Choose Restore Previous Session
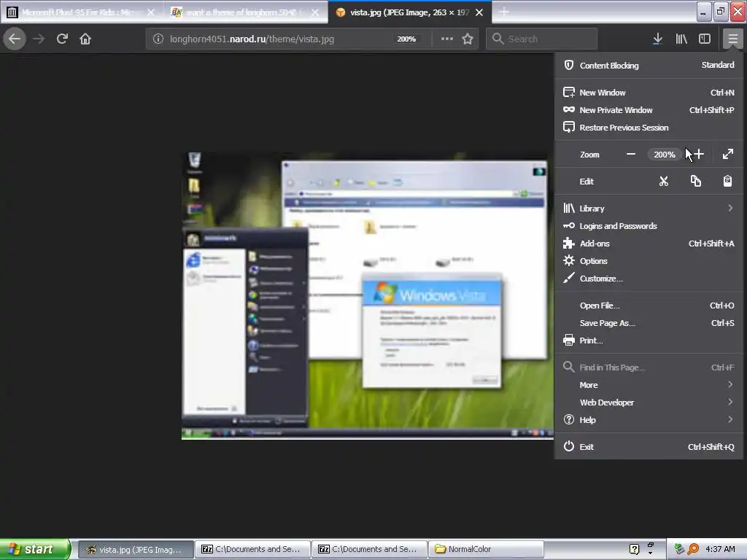This screenshot has height=560, width=747. pos(649,128)
